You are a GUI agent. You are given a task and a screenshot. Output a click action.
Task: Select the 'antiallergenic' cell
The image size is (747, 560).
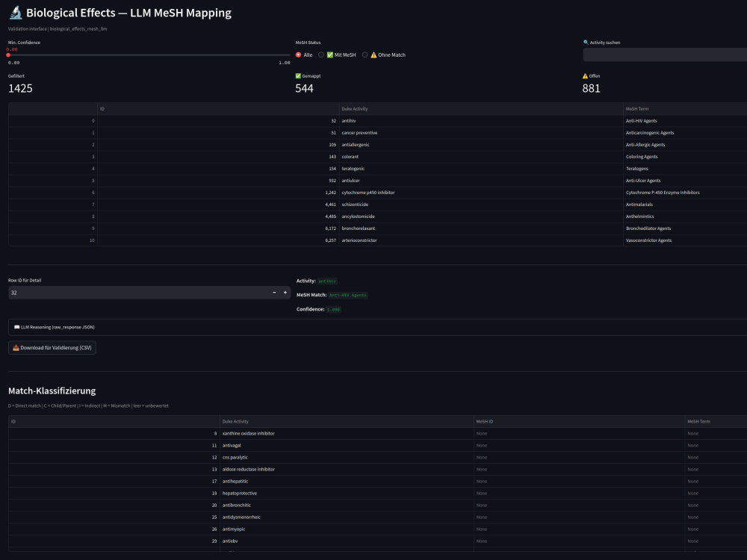pyautogui.click(x=481, y=145)
